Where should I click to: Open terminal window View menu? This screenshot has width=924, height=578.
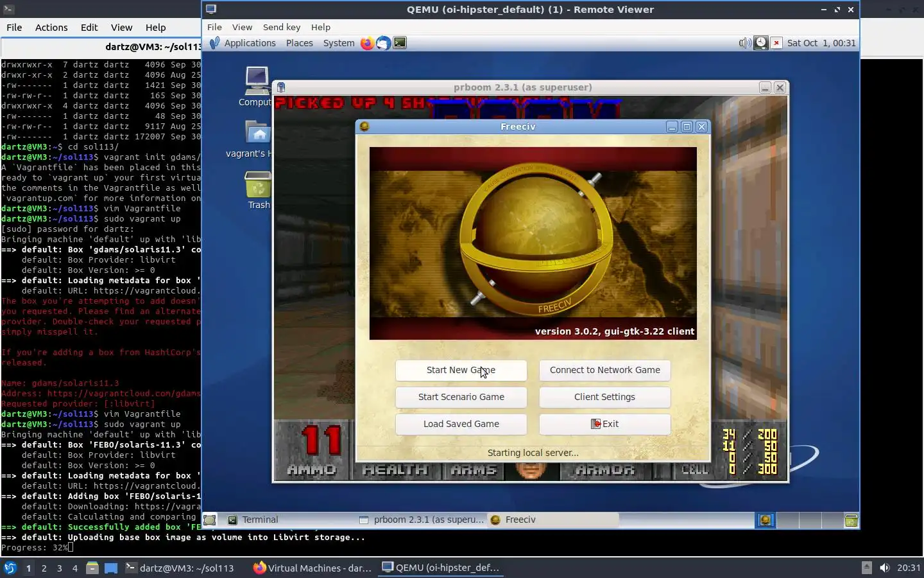click(x=121, y=27)
